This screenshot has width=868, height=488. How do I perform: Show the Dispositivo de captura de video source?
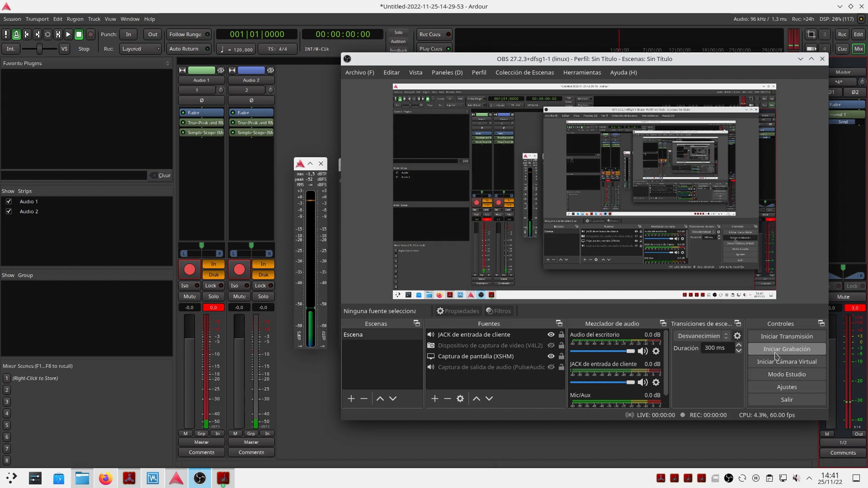tap(551, 345)
